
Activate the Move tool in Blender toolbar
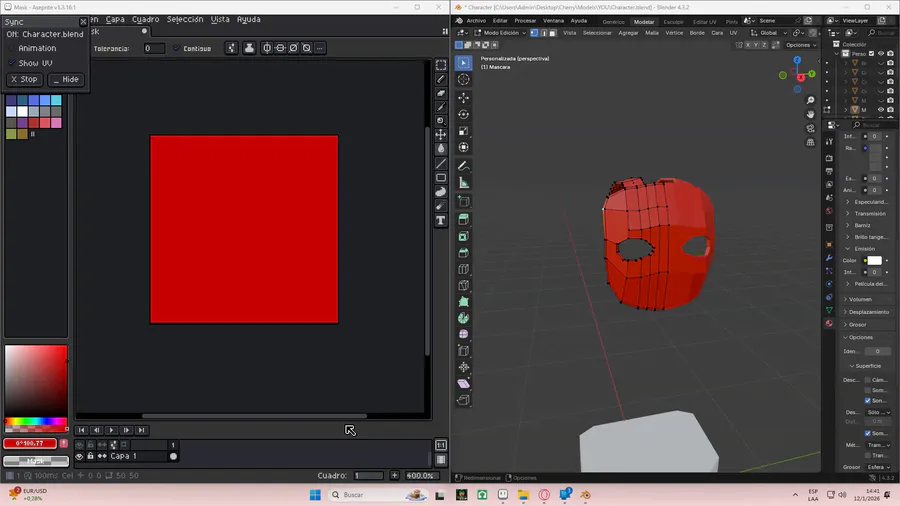click(x=463, y=98)
